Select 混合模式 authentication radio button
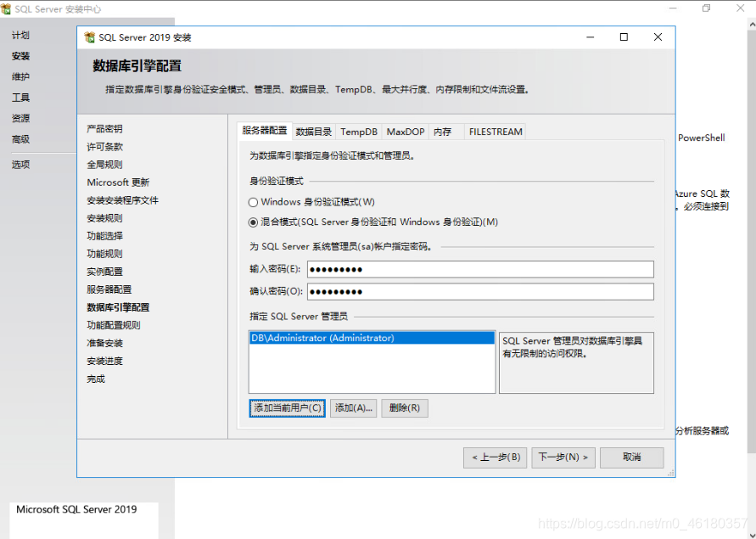The height and width of the screenshot is (539, 756). 253,222
